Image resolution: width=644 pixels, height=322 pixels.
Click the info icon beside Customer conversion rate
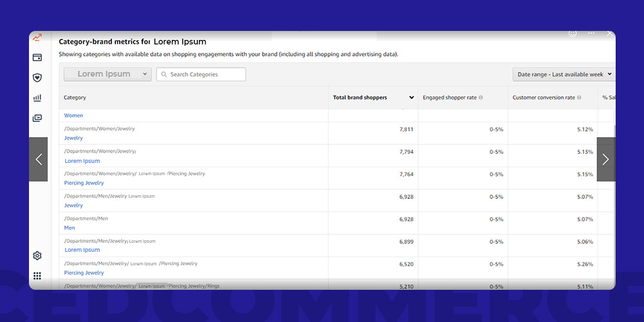(x=579, y=98)
